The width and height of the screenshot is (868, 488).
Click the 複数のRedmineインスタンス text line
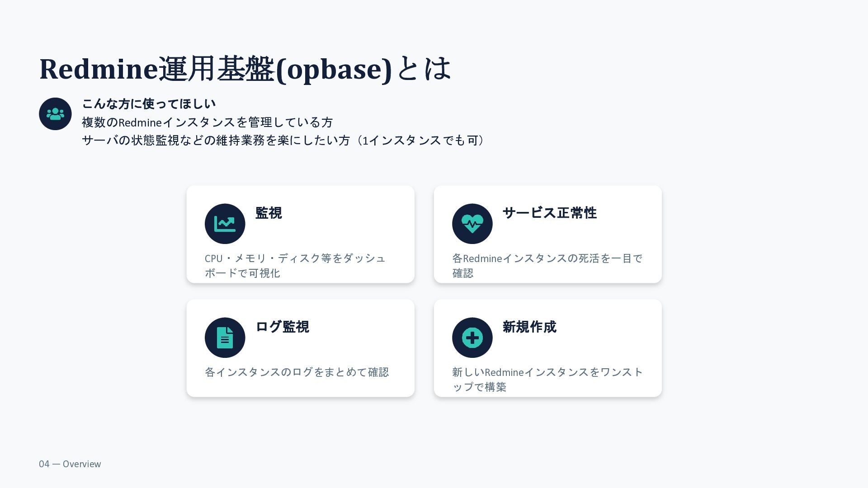pyautogui.click(x=208, y=122)
